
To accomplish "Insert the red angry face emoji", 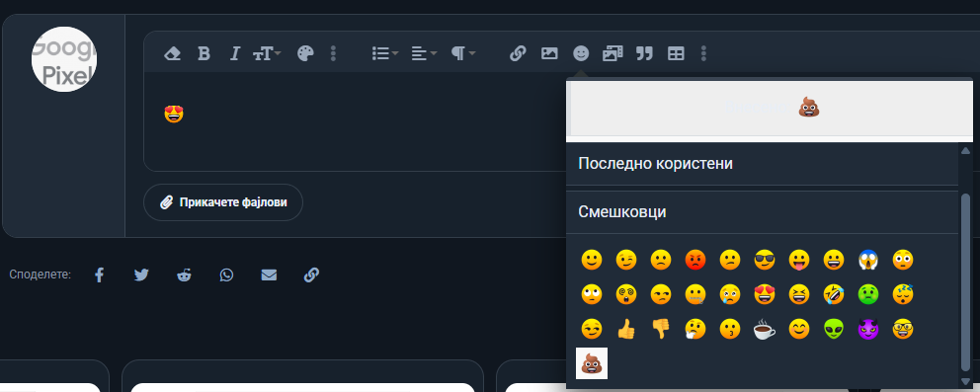I will click(x=695, y=260).
